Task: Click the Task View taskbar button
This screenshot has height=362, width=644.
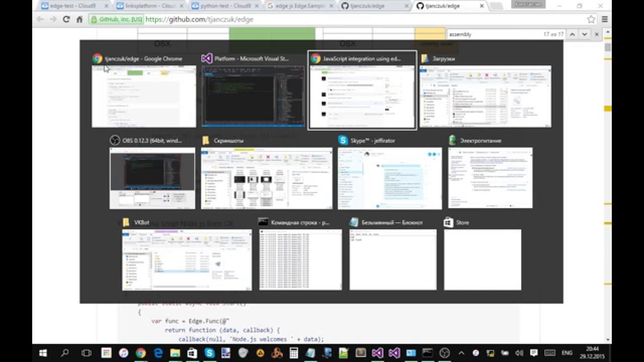Action: pyautogui.click(x=86, y=352)
